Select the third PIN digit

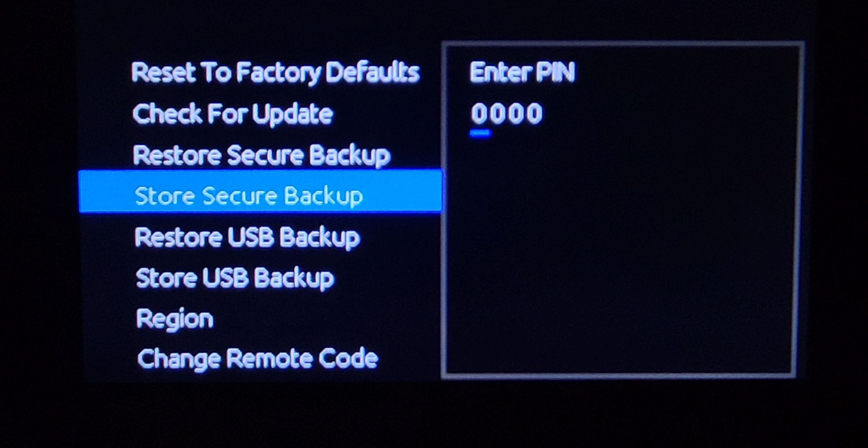click(516, 114)
